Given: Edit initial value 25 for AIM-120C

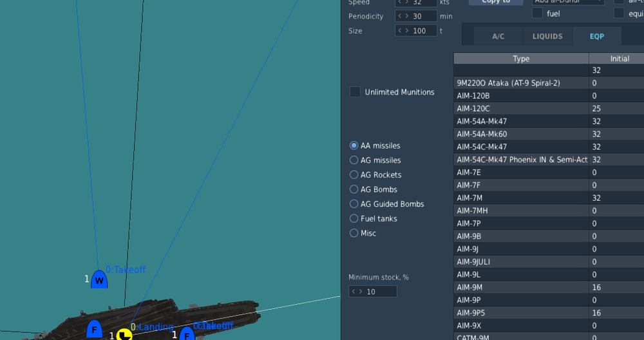Looking at the screenshot, I should [x=616, y=108].
